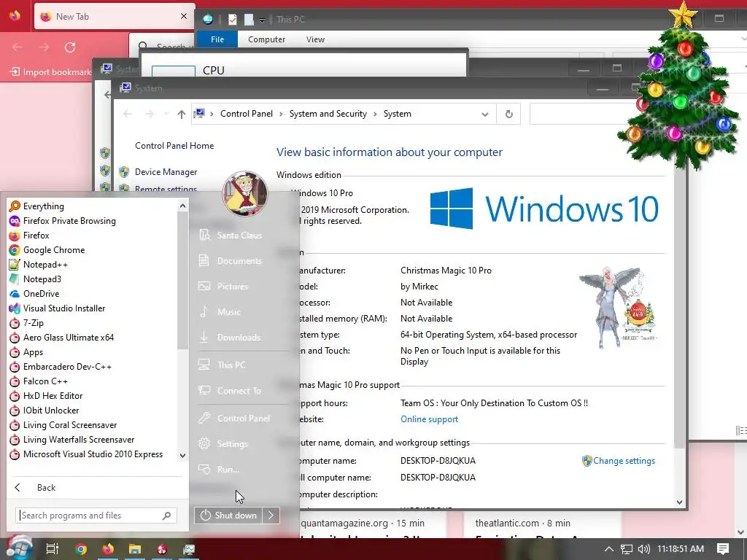Click the volume icon in system tray
Screen dimensions: 747x560
click(x=643, y=549)
